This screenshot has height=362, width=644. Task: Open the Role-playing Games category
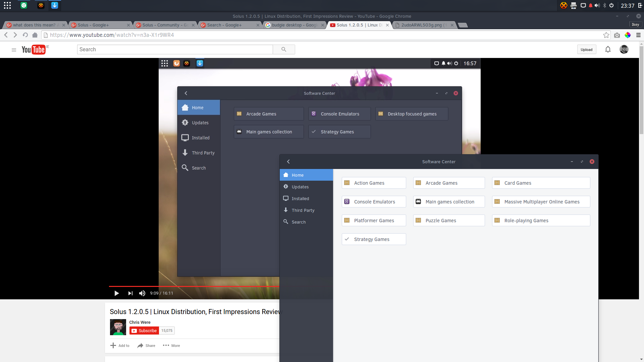click(x=541, y=221)
